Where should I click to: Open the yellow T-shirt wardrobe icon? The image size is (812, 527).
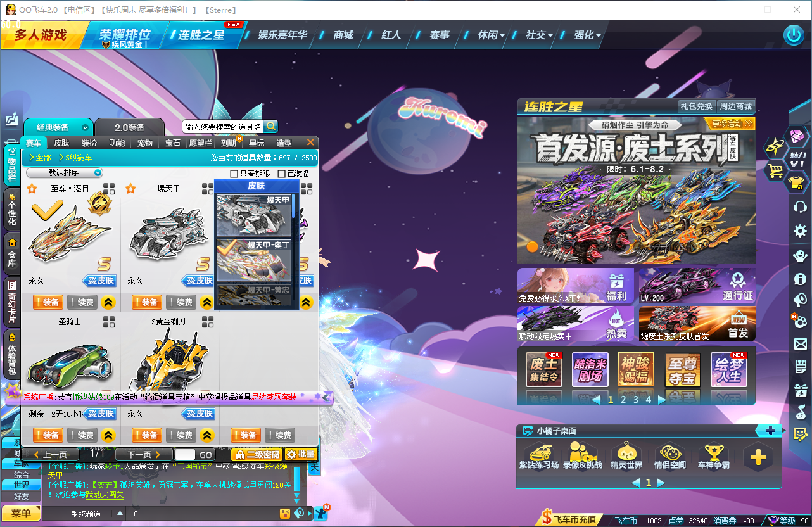click(x=797, y=184)
